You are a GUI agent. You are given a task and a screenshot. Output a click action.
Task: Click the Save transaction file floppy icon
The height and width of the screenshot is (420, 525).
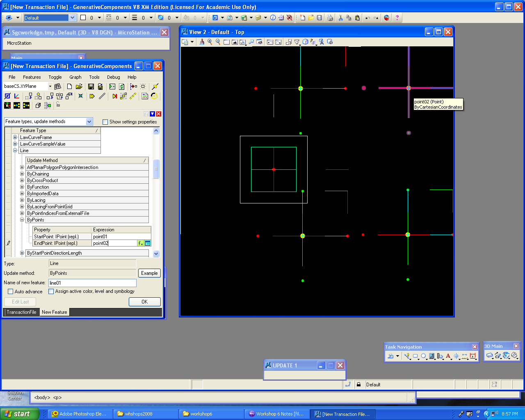click(91, 87)
